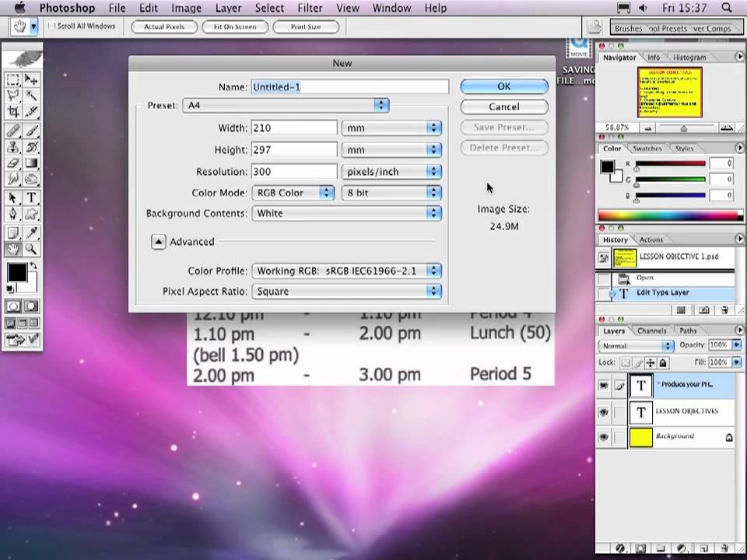This screenshot has width=747, height=560.
Task: Switch to the Histogram tab
Action: (x=689, y=57)
